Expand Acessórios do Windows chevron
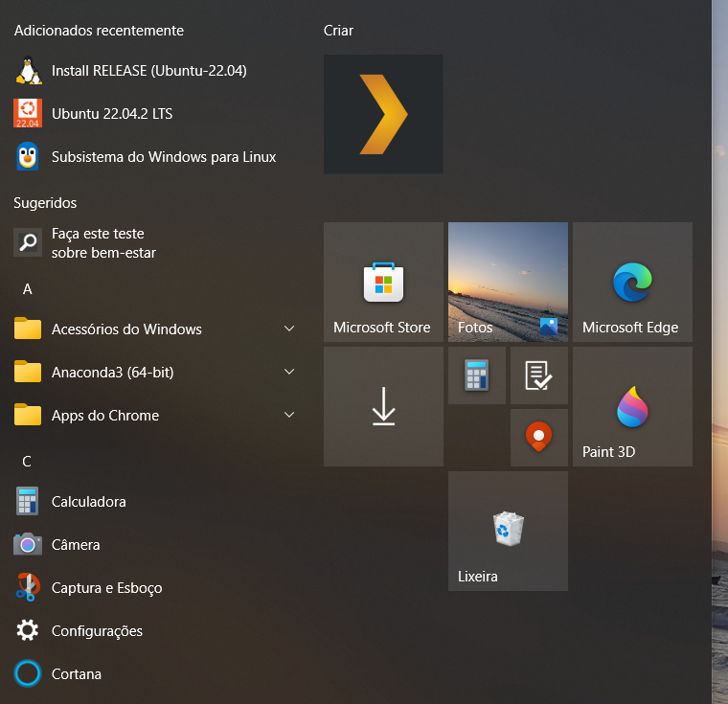728x704 pixels. 289,329
